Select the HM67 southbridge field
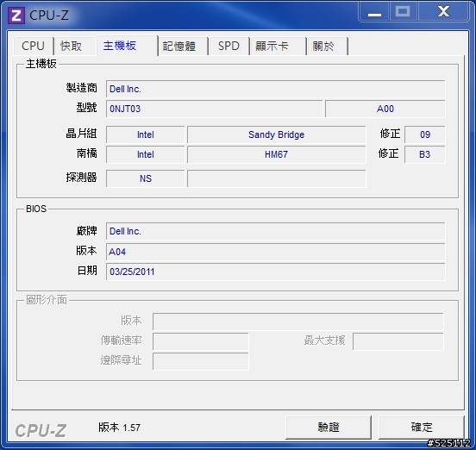This screenshot has height=450, width=476. [x=277, y=154]
